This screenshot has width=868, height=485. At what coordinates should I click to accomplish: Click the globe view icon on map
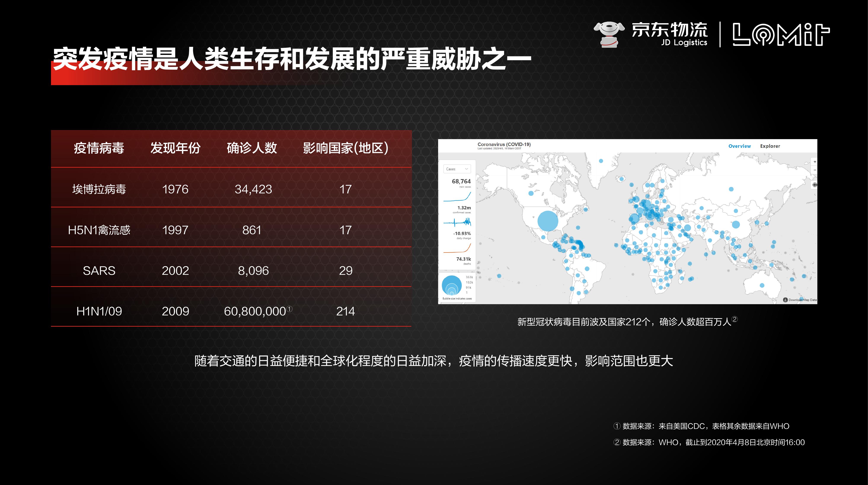[814, 184]
